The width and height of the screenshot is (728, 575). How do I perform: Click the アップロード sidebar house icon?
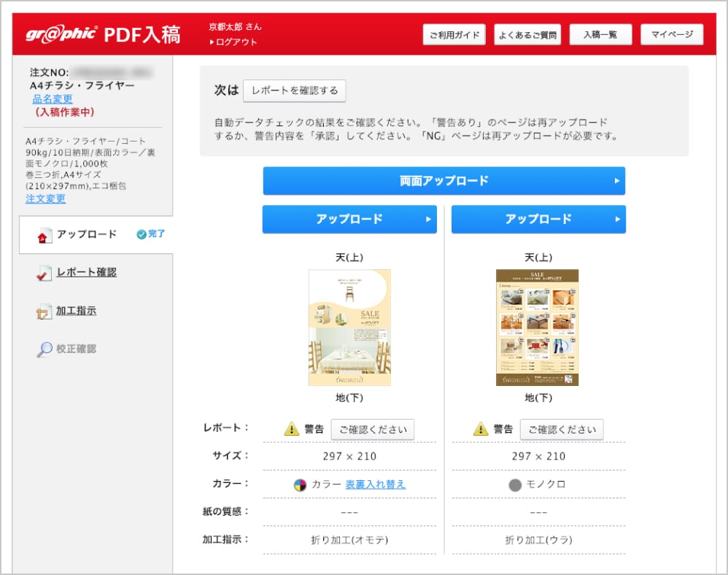42,235
